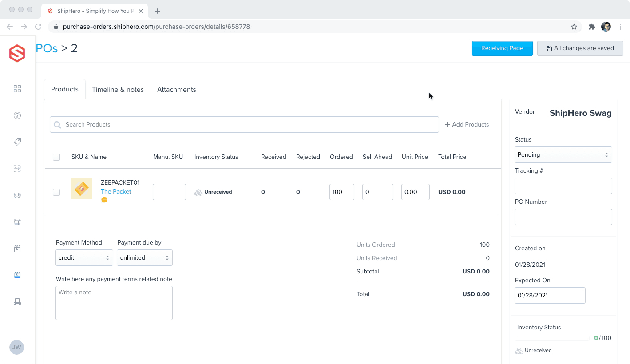Image resolution: width=630 pixels, height=364 pixels.
Task: Switch to the Attachments tab
Action: [x=177, y=90]
